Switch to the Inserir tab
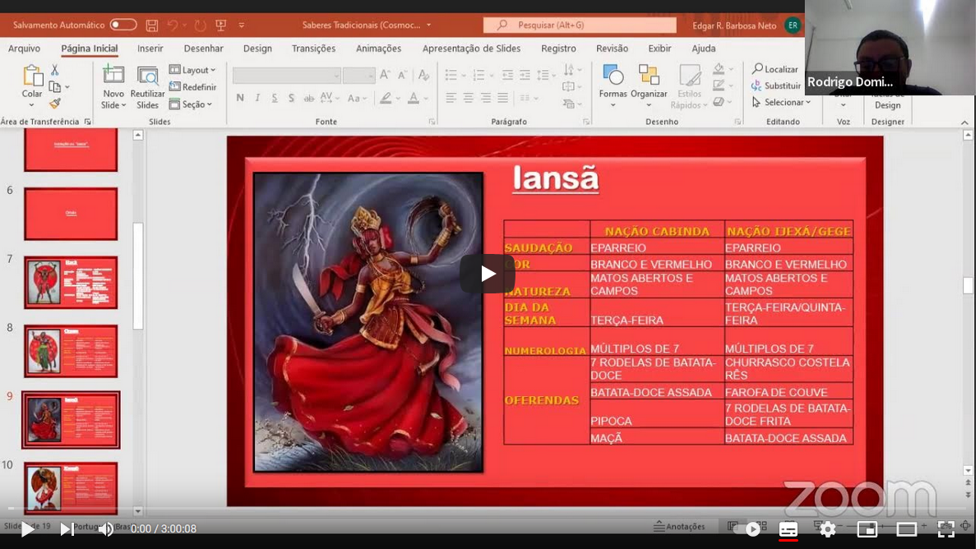This screenshot has height=549, width=980. (x=150, y=48)
